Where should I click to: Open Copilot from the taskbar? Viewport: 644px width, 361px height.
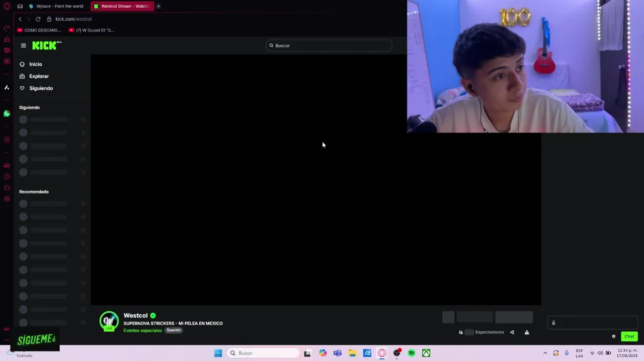(x=323, y=353)
